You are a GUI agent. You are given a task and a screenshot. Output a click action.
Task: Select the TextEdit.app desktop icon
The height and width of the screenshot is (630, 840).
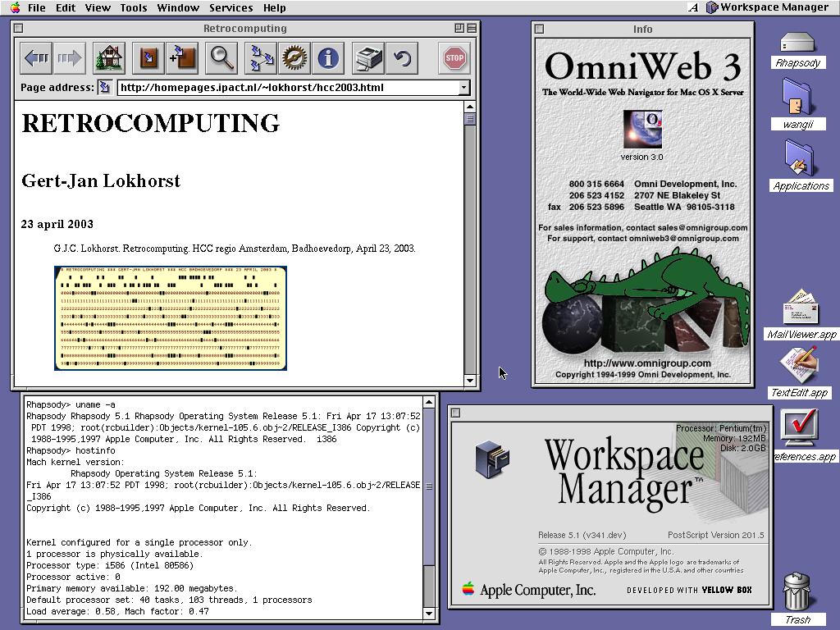(x=799, y=365)
